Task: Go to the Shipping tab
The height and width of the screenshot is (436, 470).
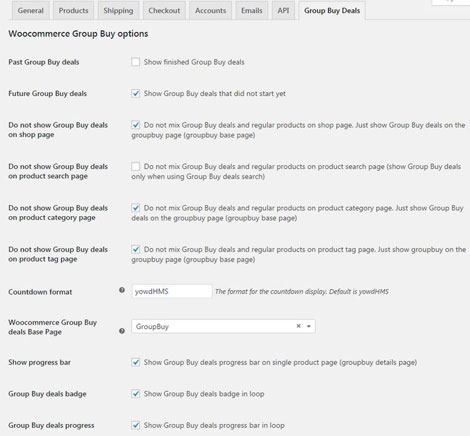Action: (118, 11)
